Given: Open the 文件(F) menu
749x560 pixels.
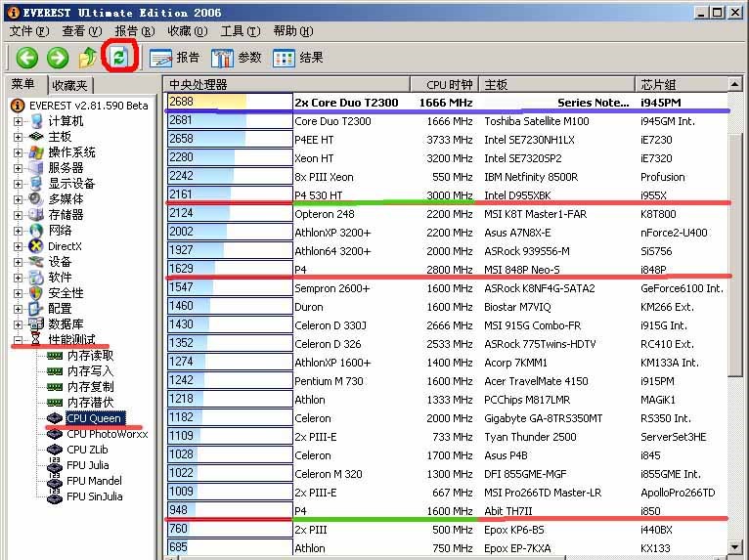Looking at the screenshot, I should point(29,31).
